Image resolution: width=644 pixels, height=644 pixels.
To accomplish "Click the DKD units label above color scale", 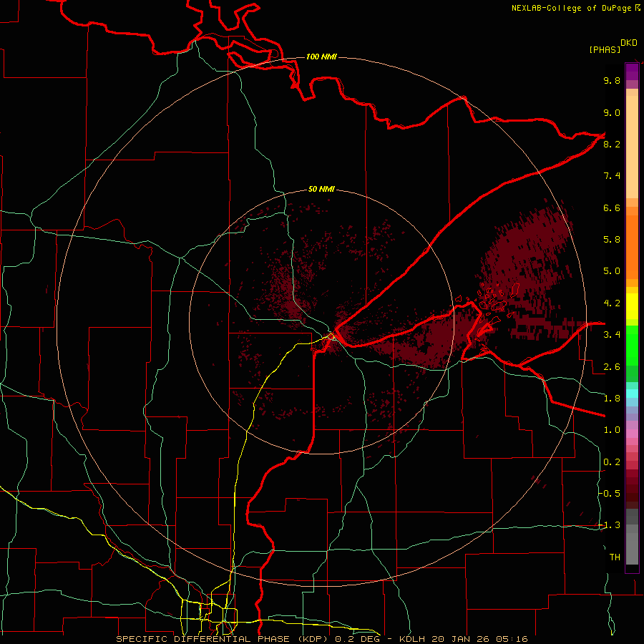I will tap(629, 43).
